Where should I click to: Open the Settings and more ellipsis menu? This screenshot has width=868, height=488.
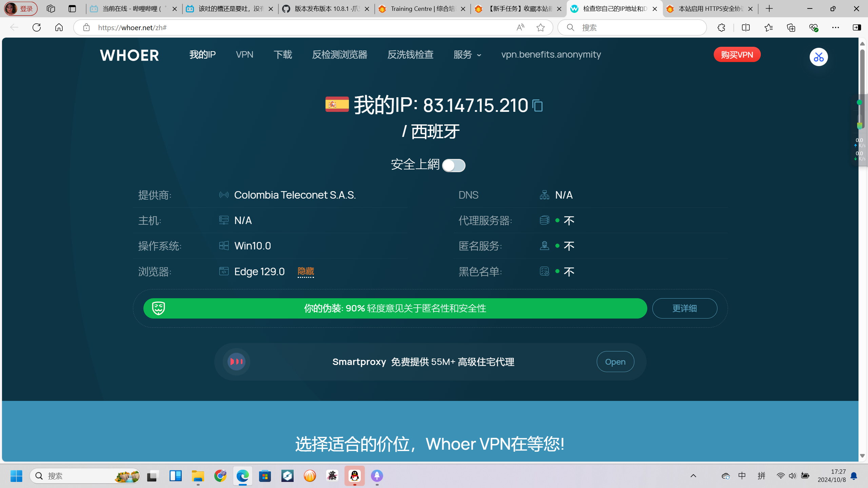pyautogui.click(x=835, y=27)
